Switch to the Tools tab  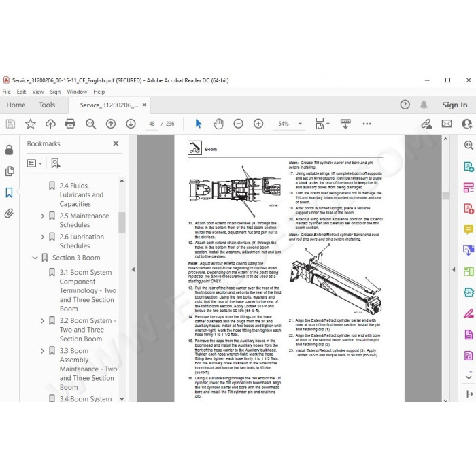point(47,105)
